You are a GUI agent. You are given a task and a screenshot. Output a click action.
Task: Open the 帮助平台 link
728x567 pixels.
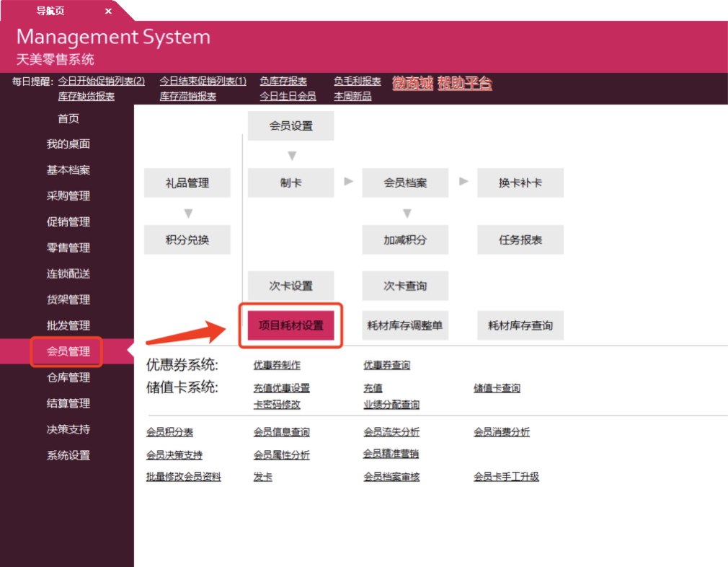point(464,83)
